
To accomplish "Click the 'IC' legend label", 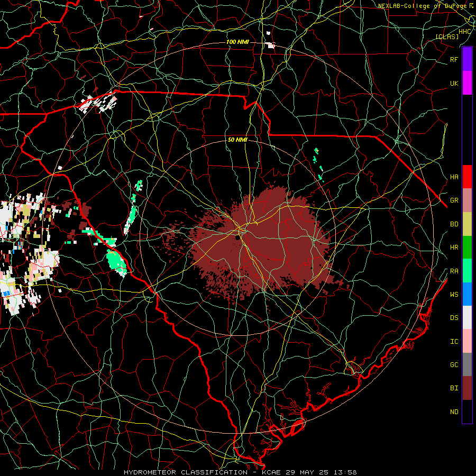I will point(454,342).
